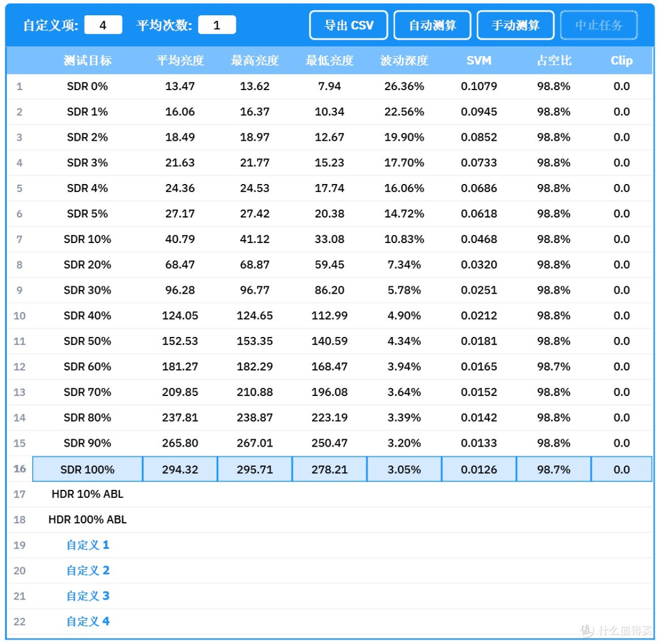Image resolution: width=658 pixels, height=644 pixels.
Task: Click the SVM column header
Action: (479, 60)
